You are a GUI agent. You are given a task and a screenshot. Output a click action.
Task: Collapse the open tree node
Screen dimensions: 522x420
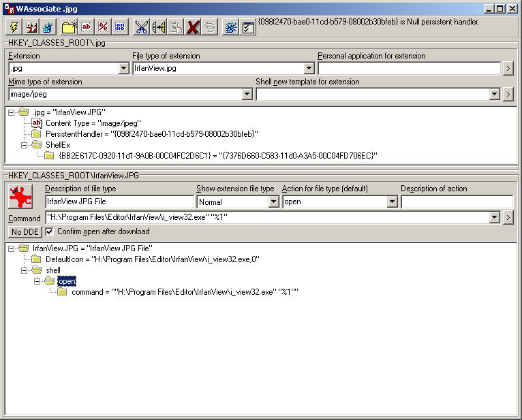[x=37, y=281]
